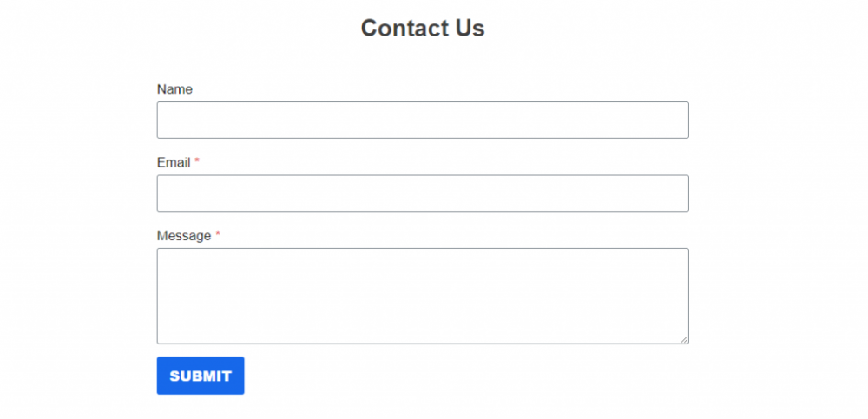Click the Contact Us heading
The height and width of the screenshot is (419, 868).
point(423,28)
